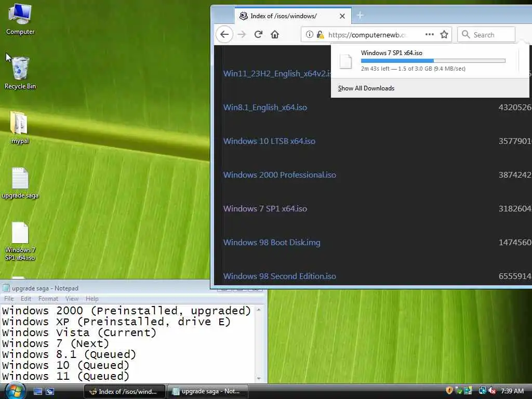This screenshot has width=532, height=399.
Task: Click the Notepad title bar icon
Action: (6, 288)
